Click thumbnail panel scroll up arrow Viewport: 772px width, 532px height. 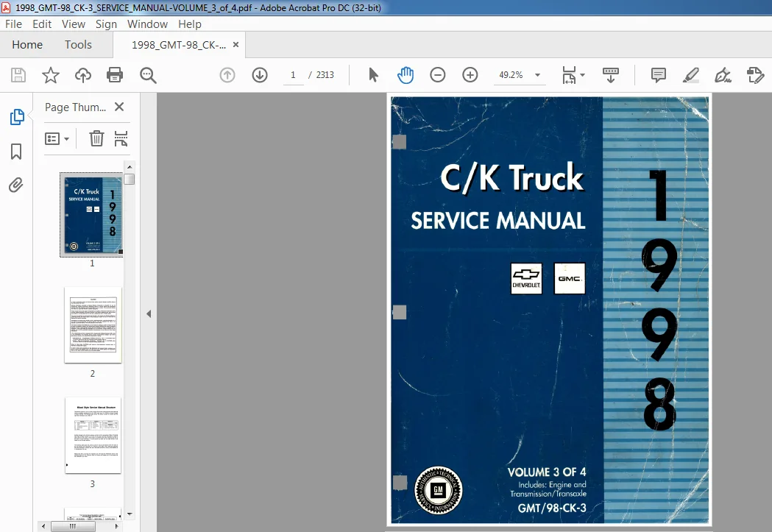pyautogui.click(x=130, y=167)
